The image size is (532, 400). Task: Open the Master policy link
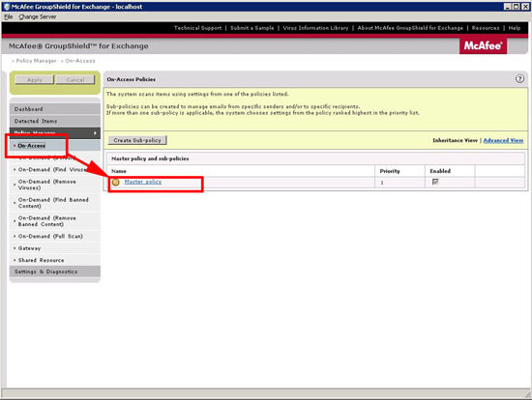[x=143, y=182]
